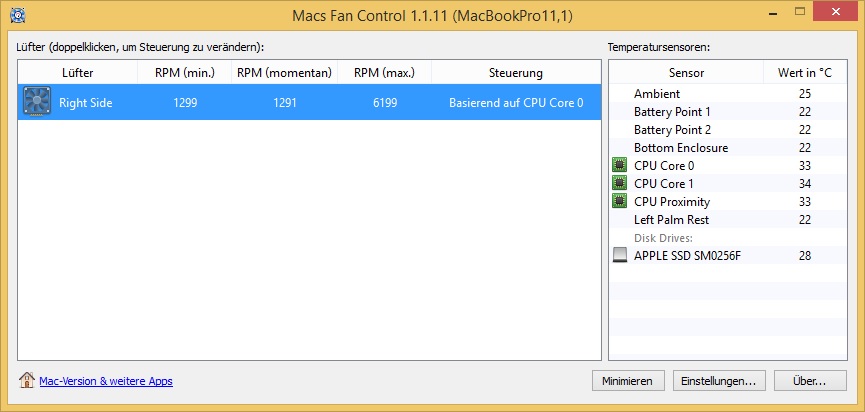Select the Ambient sensor row
This screenshot has height=412, width=865.
coord(728,94)
